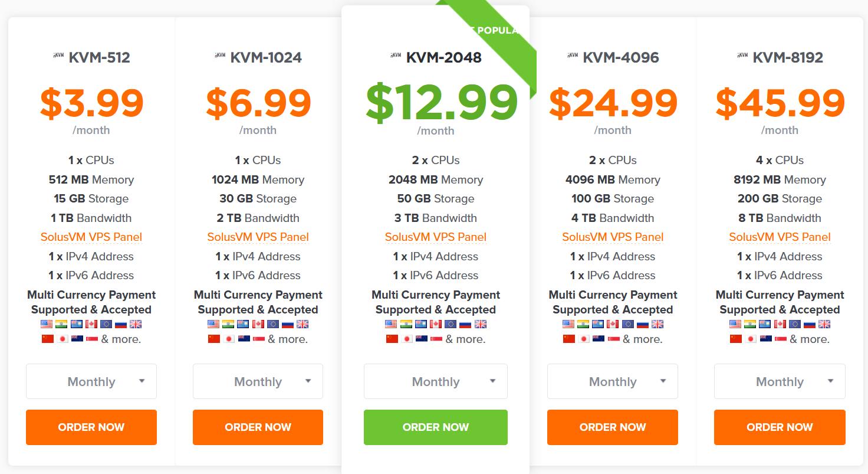Screen dimensions: 868x474
Task: Click the Canada flag icon under KVM-2048
Action: tap(435, 324)
